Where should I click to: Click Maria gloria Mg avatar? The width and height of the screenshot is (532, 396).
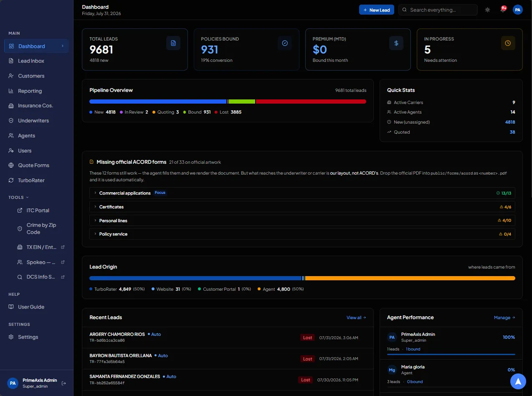tap(392, 370)
